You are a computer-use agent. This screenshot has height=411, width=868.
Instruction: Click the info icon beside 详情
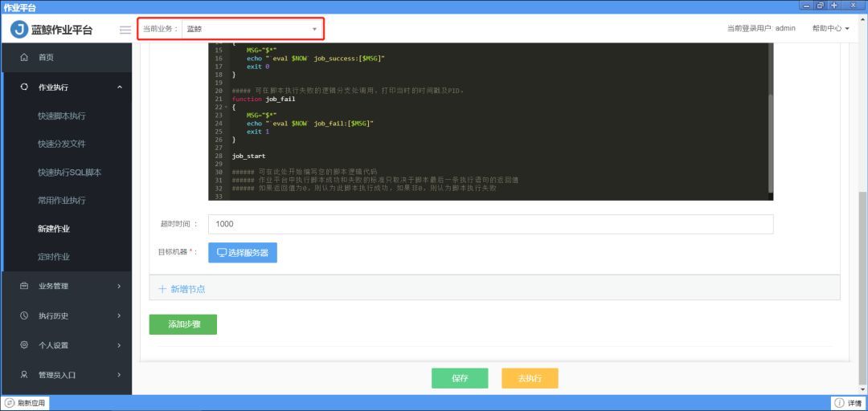pyautogui.click(x=839, y=403)
